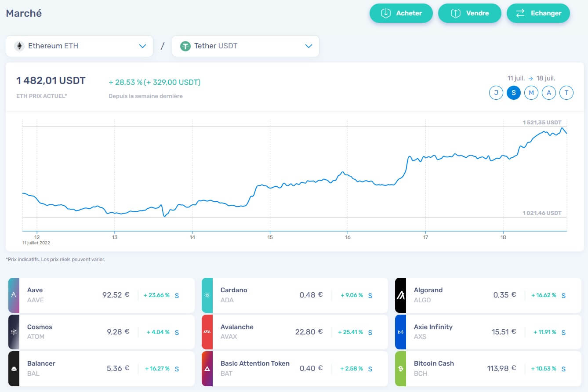Click the Bitcoin Cash name text
This screenshot has height=392, width=588.
(434, 363)
